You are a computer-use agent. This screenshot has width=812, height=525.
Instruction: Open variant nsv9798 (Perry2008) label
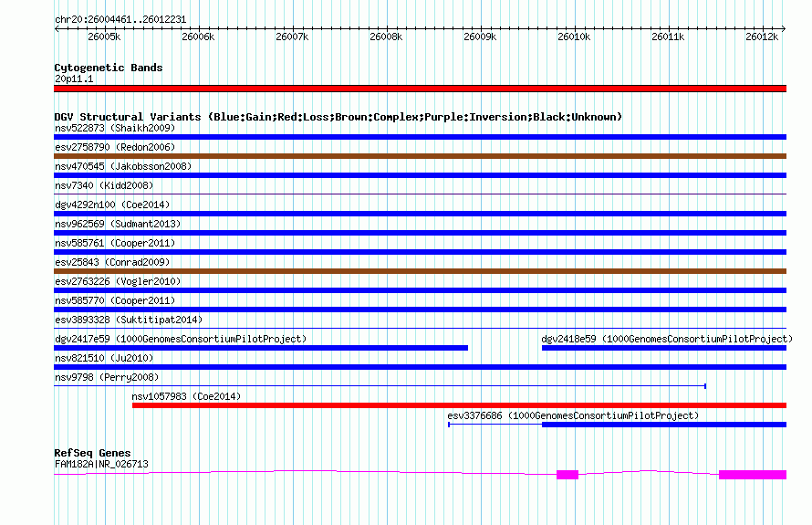point(107,377)
